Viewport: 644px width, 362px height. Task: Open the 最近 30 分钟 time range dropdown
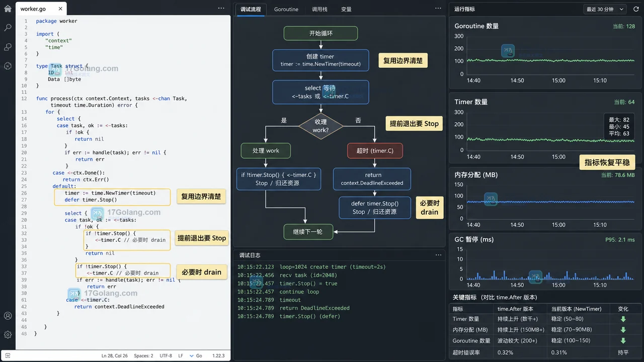605,9
